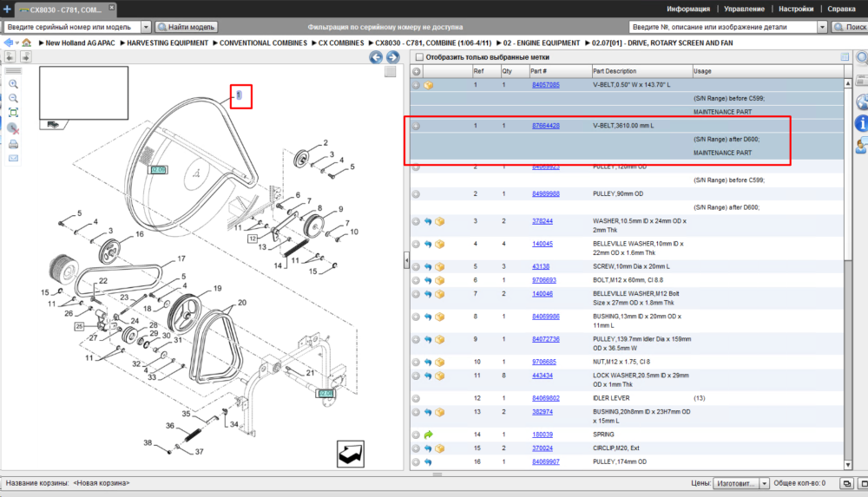Screen dimensions: 868x497
Task: Open Информация menu
Action: [x=688, y=9]
